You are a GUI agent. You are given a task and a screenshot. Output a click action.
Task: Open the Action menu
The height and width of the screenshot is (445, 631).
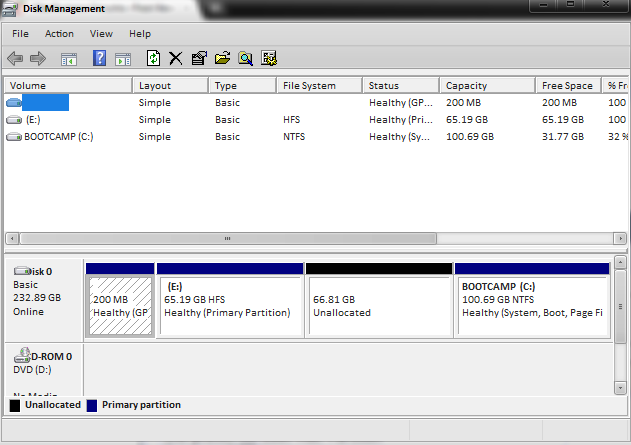coord(59,34)
